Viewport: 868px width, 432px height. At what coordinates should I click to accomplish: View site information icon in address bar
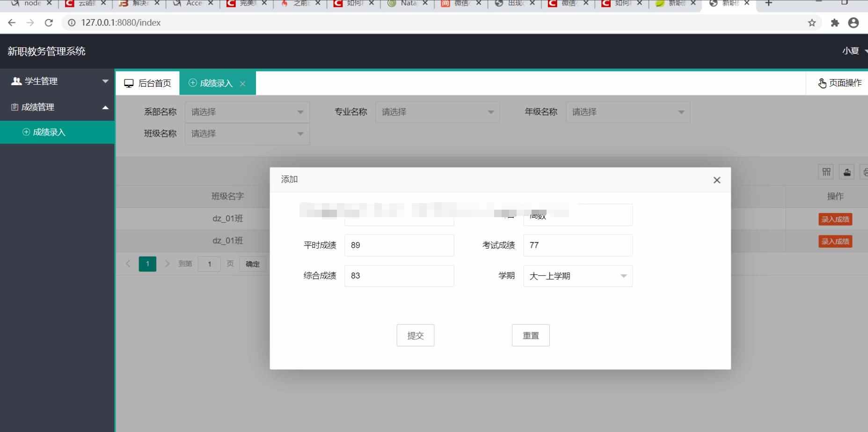coord(72,22)
